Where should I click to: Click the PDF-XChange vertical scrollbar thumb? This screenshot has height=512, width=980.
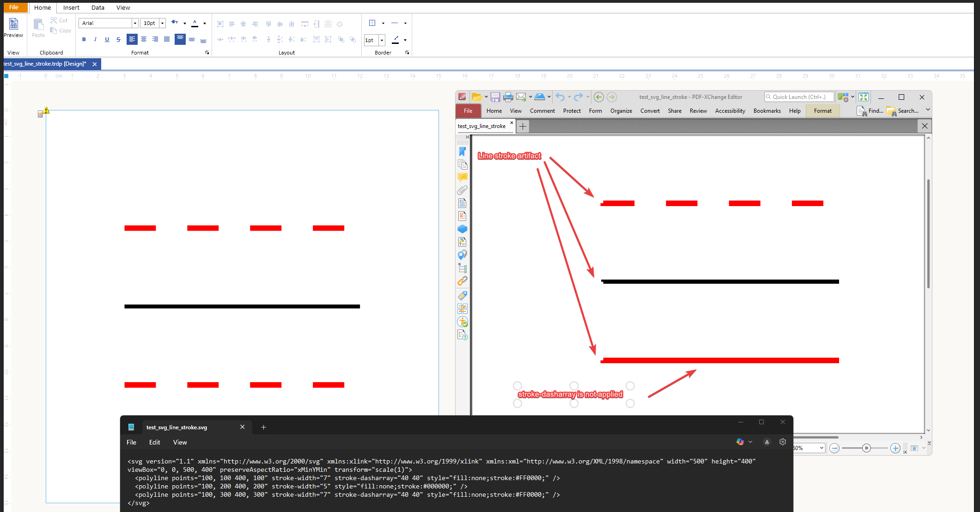point(928,234)
